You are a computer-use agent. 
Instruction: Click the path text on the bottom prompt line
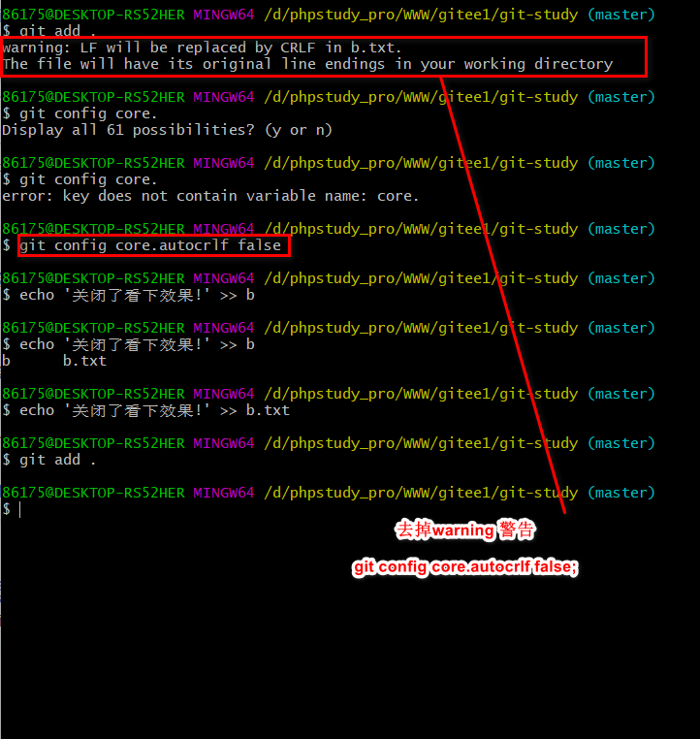point(421,493)
